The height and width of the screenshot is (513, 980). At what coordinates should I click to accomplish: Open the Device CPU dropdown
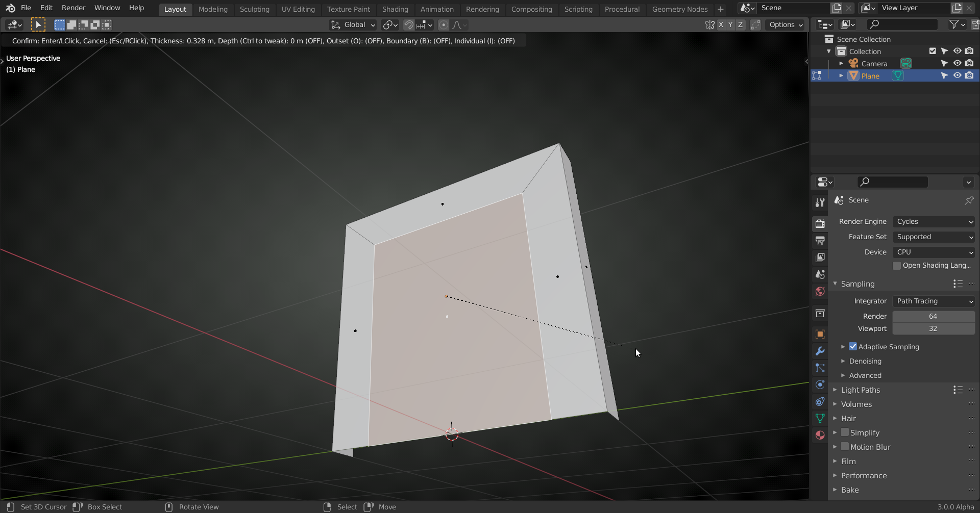pyautogui.click(x=934, y=252)
